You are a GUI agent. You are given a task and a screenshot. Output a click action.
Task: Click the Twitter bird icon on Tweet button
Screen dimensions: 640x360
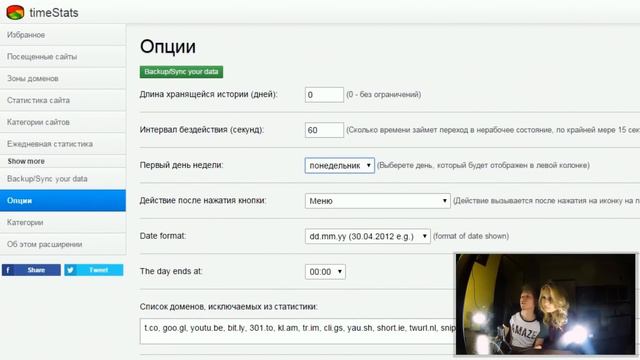coord(70,270)
